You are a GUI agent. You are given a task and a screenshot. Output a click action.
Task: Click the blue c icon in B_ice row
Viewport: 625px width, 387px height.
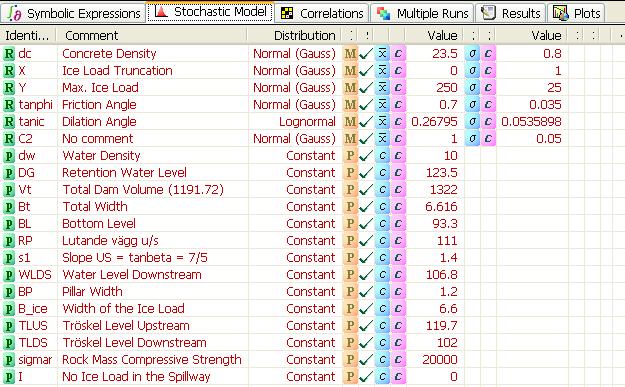(382, 309)
